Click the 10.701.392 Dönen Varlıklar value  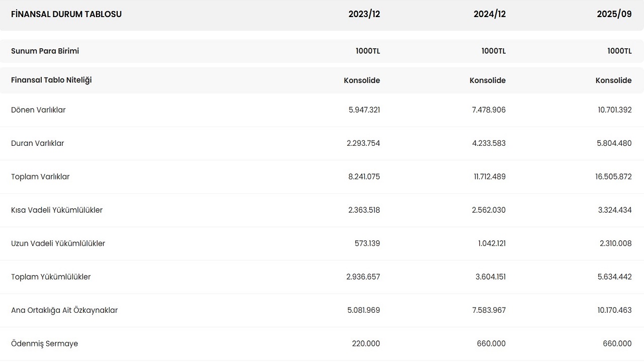(614, 110)
